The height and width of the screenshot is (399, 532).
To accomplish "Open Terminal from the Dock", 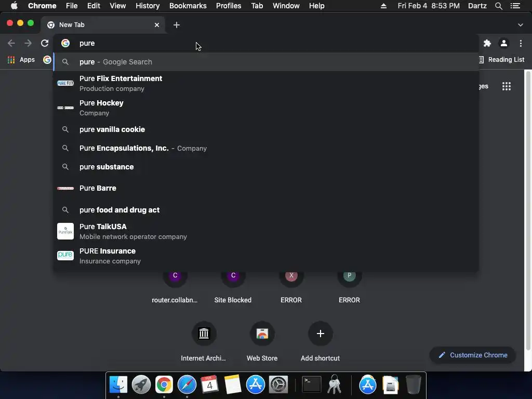I will tap(312, 384).
